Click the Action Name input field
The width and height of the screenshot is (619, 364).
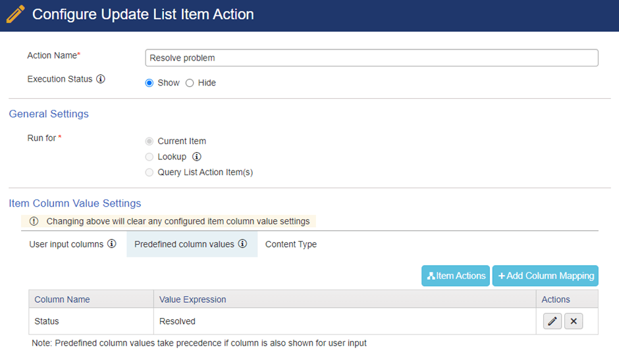coord(371,58)
